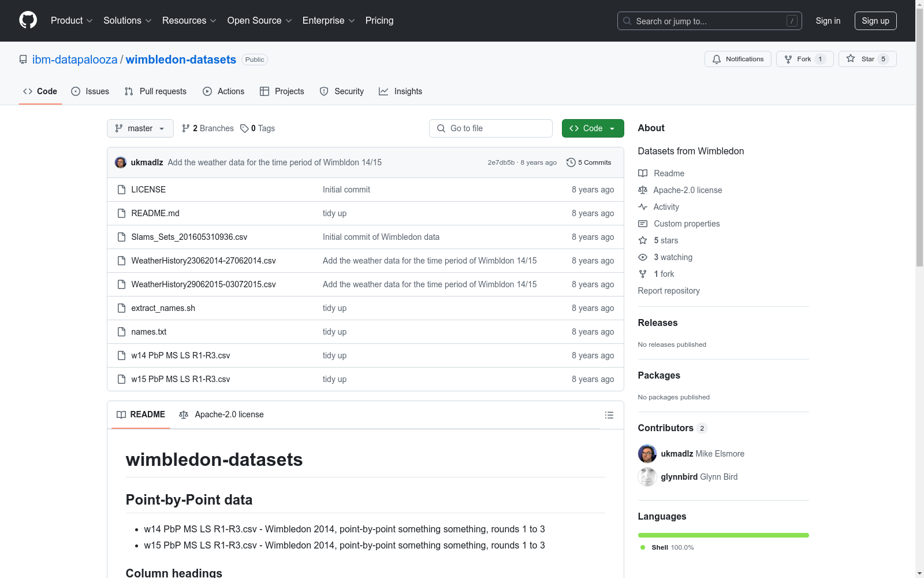Open the green Code dropdown button
Viewport: 924px width, 578px height.
[x=593, y=128]
